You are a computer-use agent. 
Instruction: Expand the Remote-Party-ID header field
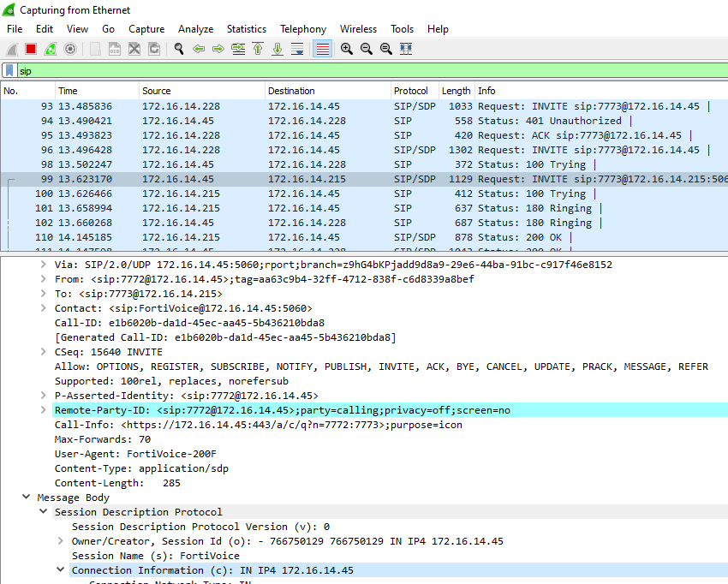pos(44,410)
